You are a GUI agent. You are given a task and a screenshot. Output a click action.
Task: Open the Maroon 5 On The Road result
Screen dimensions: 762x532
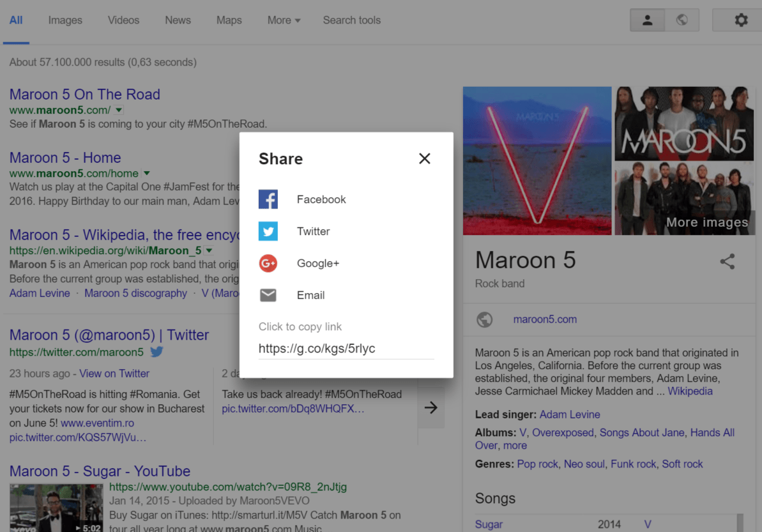85,95
